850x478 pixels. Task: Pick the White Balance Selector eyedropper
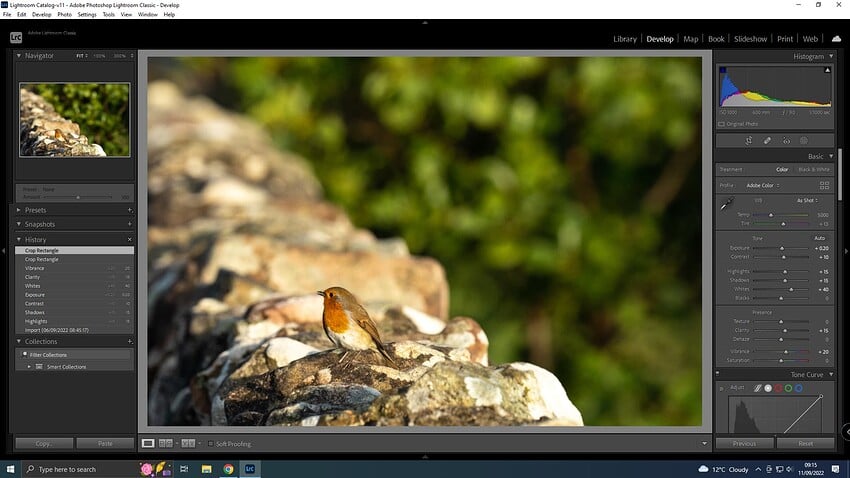[x=726, y=204]
